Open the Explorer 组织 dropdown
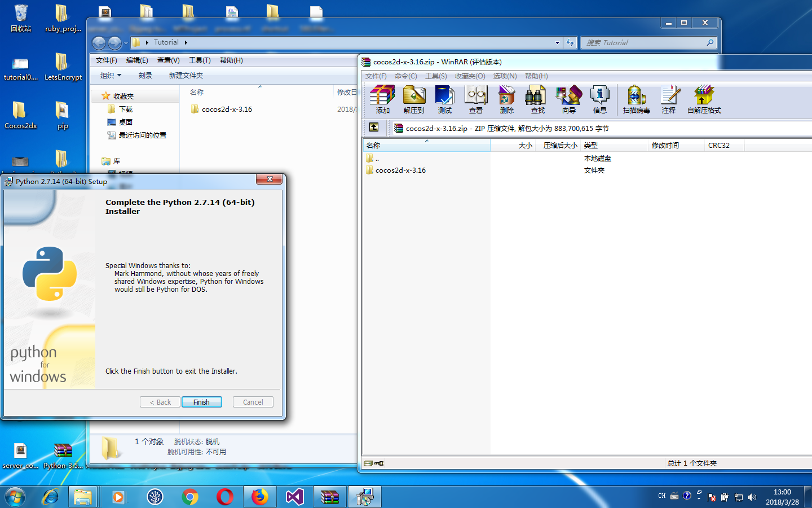Viewport: 812px width, 508px height. click(111, 75)
